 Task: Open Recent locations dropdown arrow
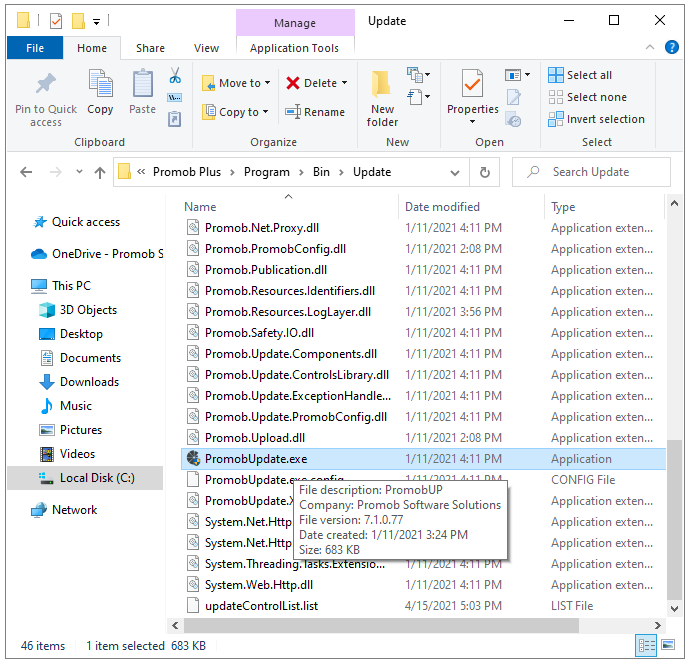(79, 172)
